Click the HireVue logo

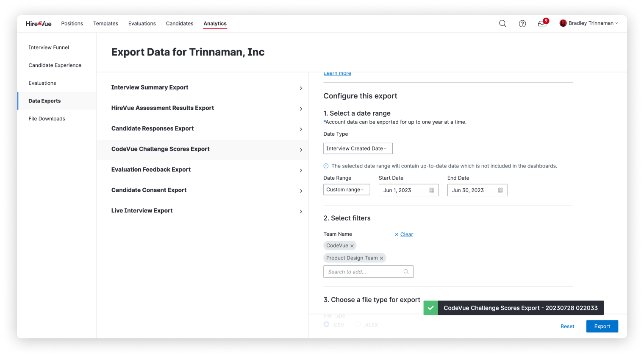(x=39, y=24)
